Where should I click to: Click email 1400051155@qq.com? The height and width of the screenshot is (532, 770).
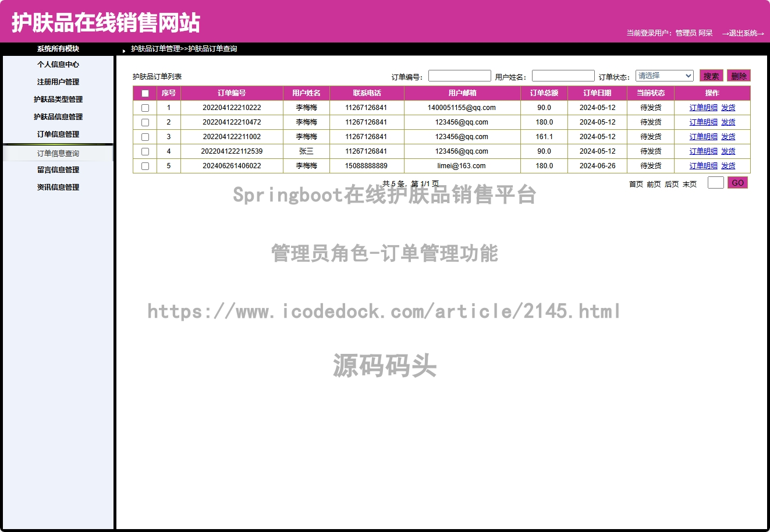[462, 108]
